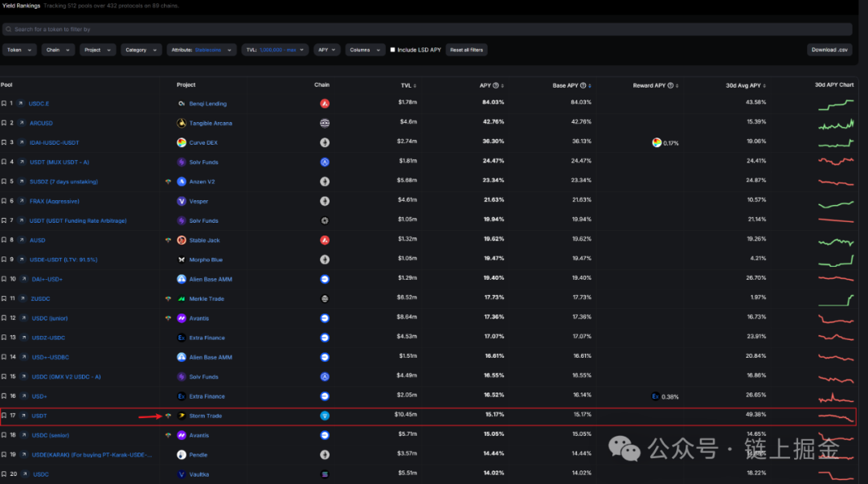Open the SUSDZ (7 days unstaking) pool link
Image resolution: width=868 pixels, height=484 pixels.
pyautogui.click(x=63, y=182)
